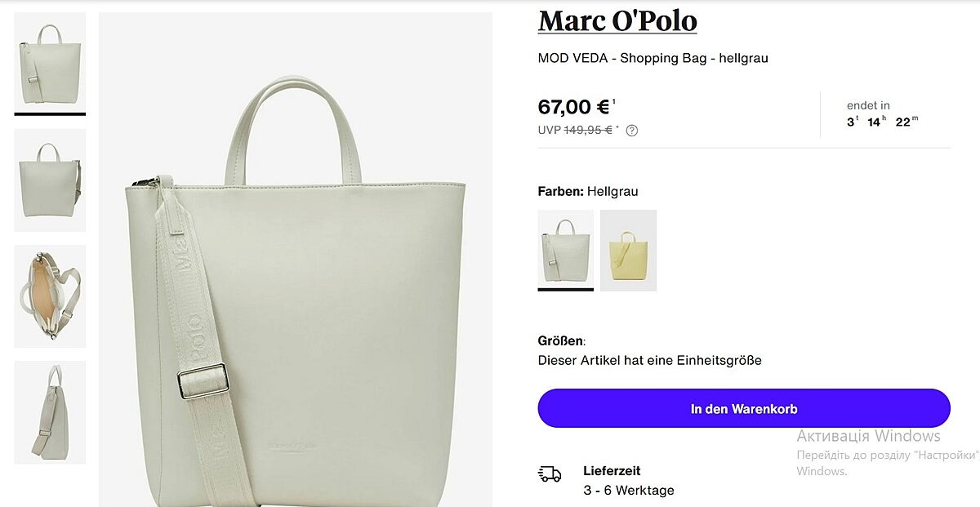Click the crossed-out UVP 149,95 € price
Viewport: 980px width, 507px height.
587,130
